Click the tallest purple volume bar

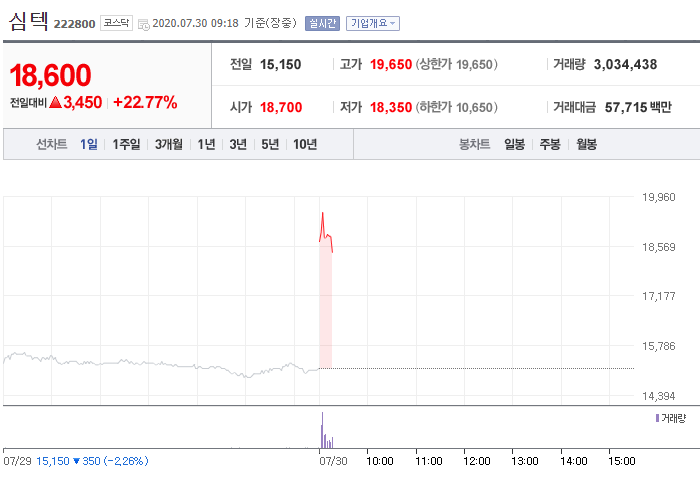point(322,430)
